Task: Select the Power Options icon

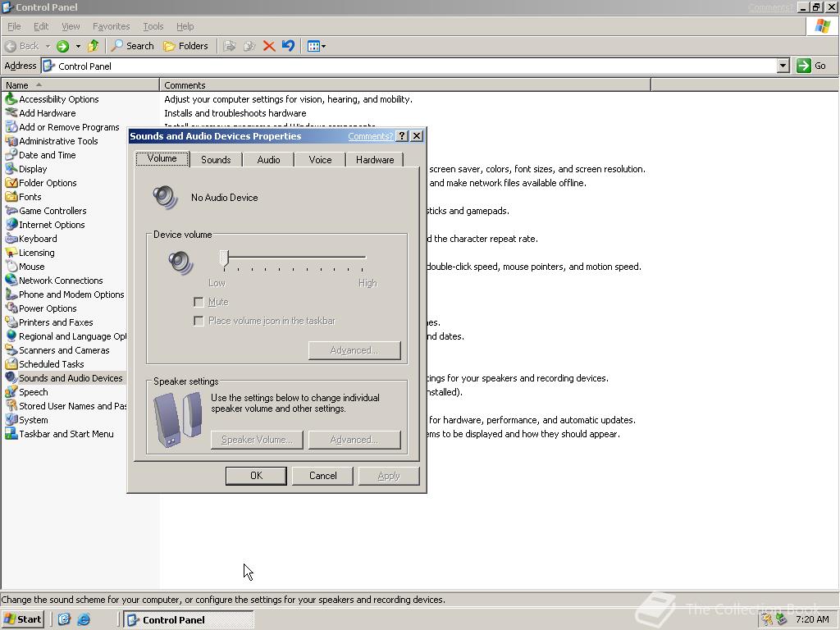Action: [11, 308]
